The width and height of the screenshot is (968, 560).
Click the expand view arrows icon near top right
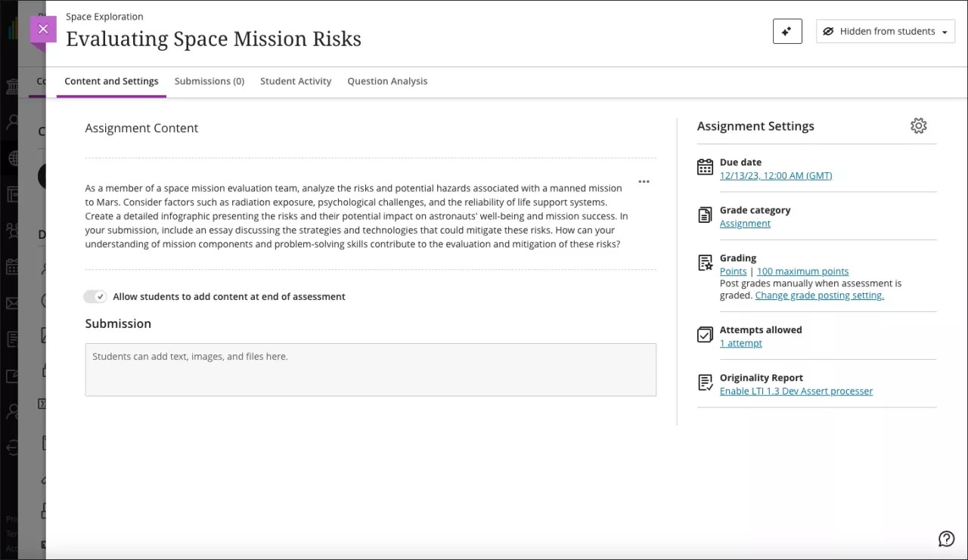786,31
